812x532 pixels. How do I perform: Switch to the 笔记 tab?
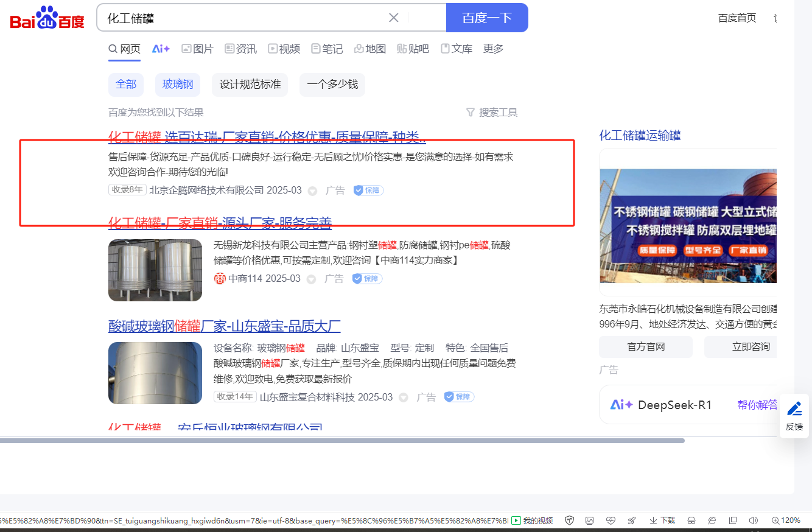[x=327, y=49]
